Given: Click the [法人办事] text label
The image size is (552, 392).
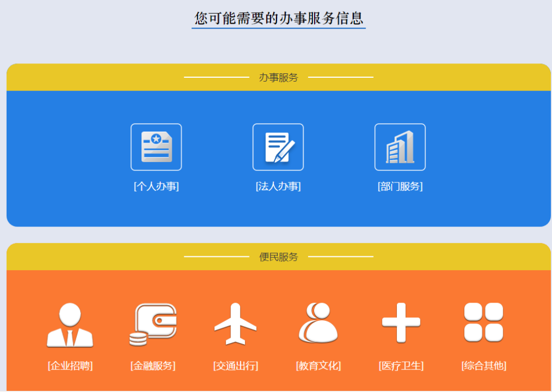Looking at the screenshot, I should click(278, 186).
